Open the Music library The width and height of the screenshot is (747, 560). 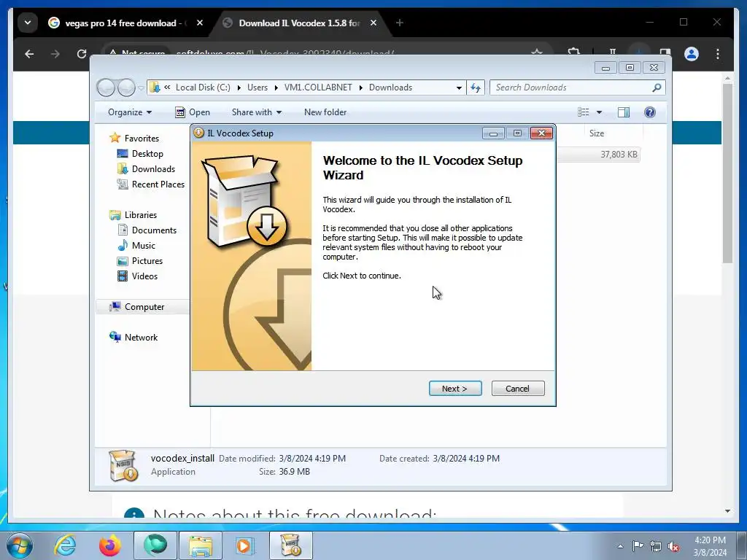pyautogui.click(x=144, y=245)
